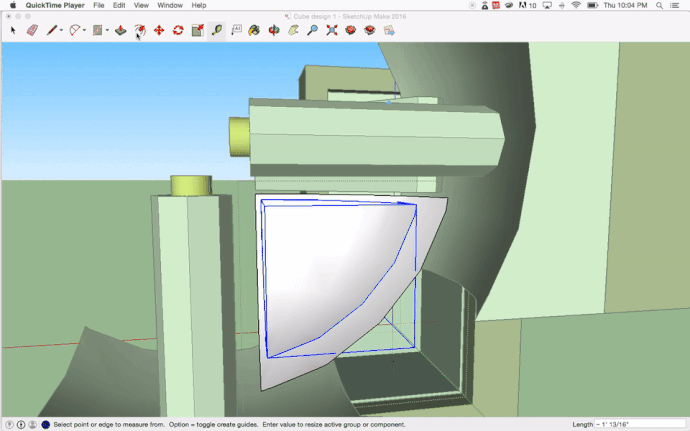Viewport: 690px width, 431px height.
Task: Click the Adobe 10 menu bar icon
Action: point(527,5)
